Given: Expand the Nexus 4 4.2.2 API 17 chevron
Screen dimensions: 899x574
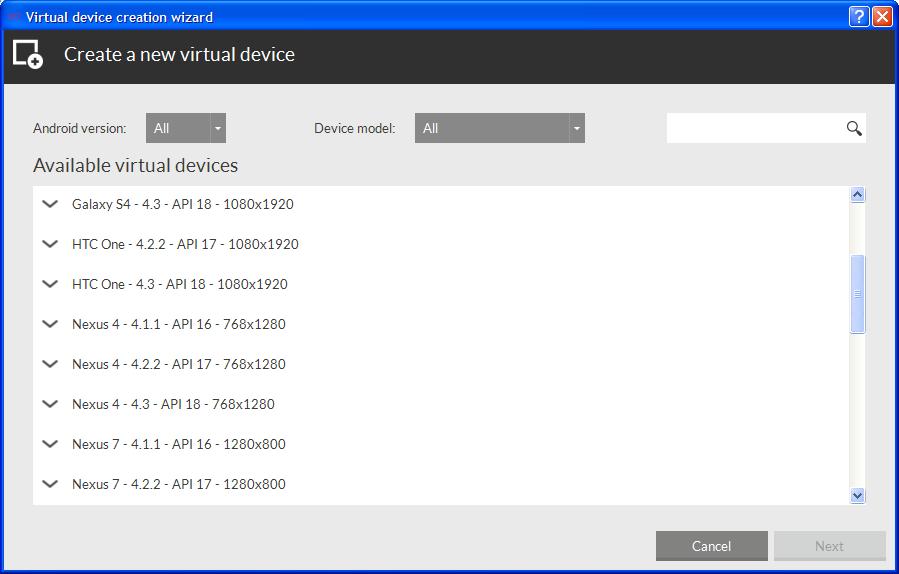Looking at the screenshot, I should tap(50, 364).
